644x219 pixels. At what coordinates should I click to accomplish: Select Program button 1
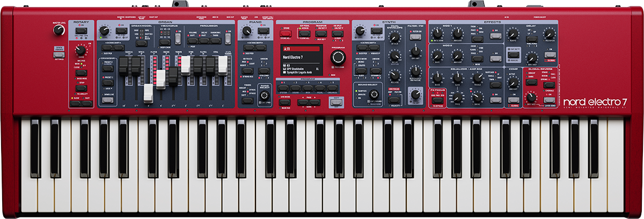283,87
